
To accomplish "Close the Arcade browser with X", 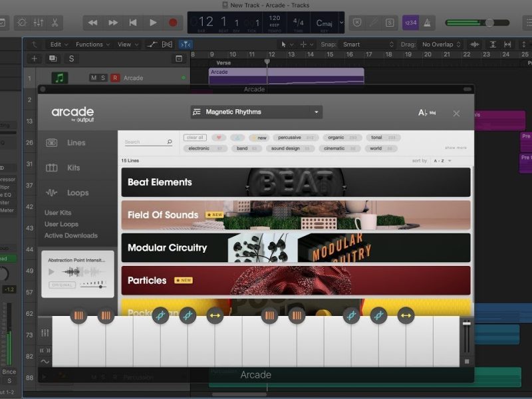I will click(x=456, y=113).
